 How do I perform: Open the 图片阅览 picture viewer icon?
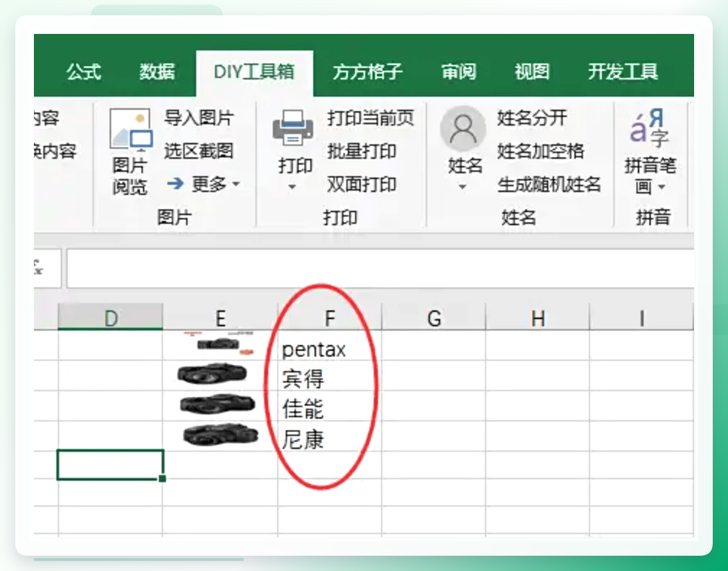(131, 130)
